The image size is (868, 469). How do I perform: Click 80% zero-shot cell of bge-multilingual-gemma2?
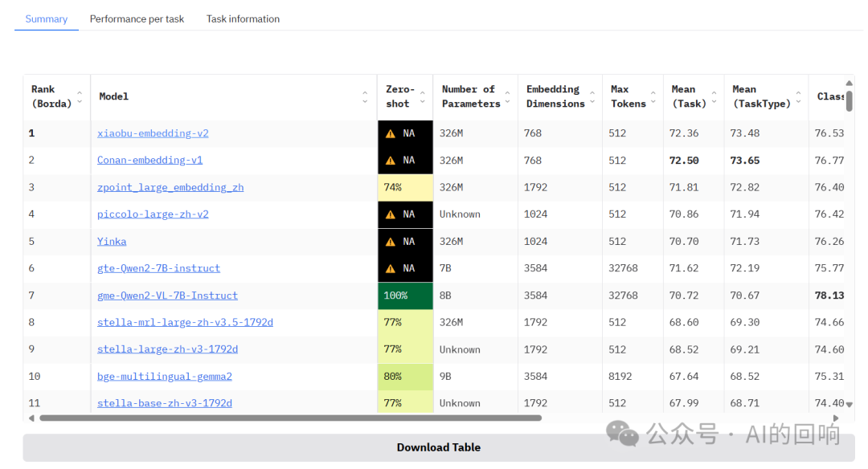coord(405,377)
